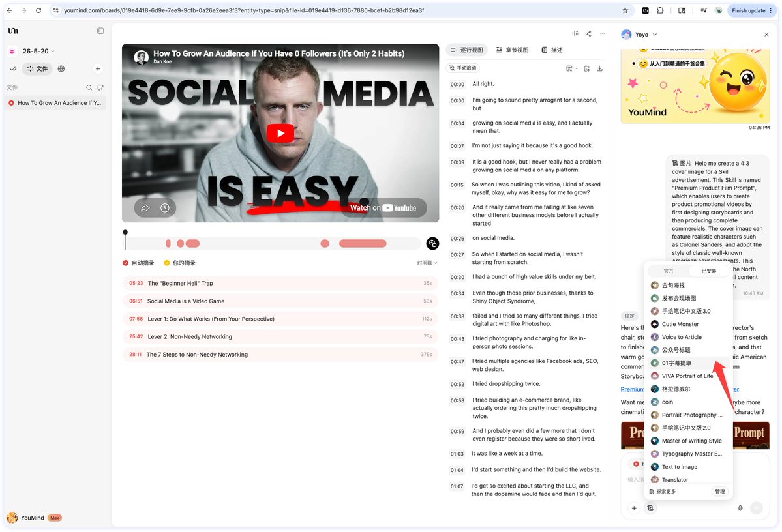Click the search icon in the files panel
Viewport: 782px width, 532px height.
pos(89,88)
